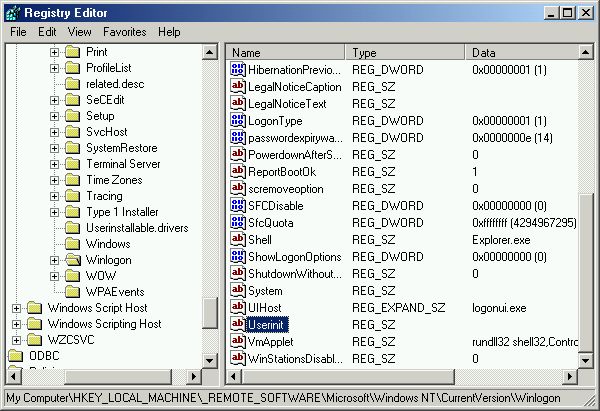Click the REG_EXPAND_SZ type cell

coord(398,308)
